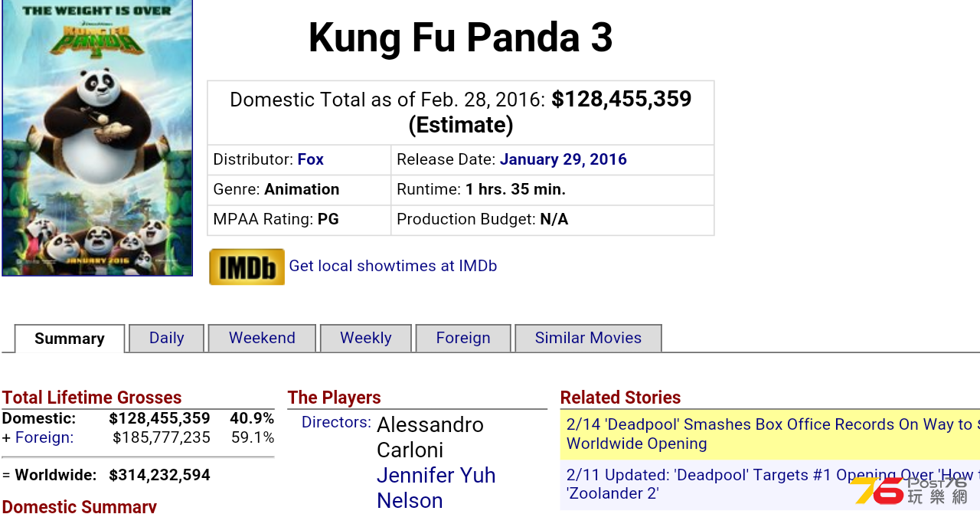Open the January 29, 2016 release date link
Viewport: 980px width, 514px height.
[x=563, y=159]
